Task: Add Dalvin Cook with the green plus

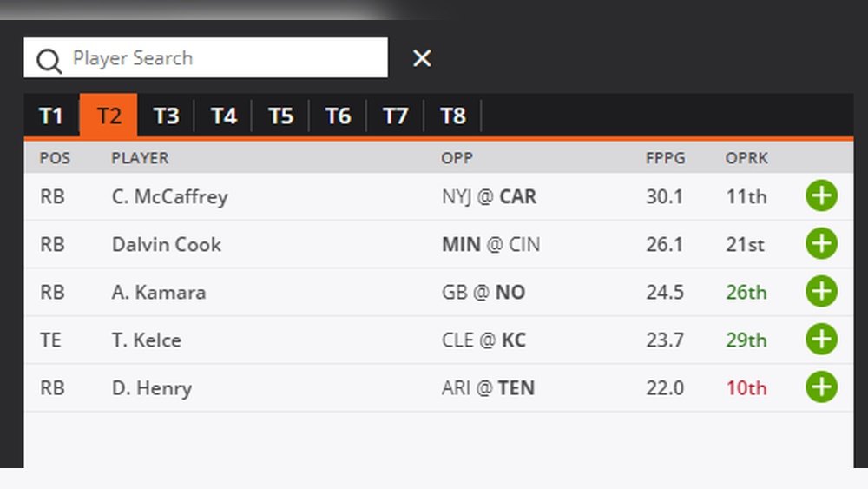Action: [x=821, y=244]
